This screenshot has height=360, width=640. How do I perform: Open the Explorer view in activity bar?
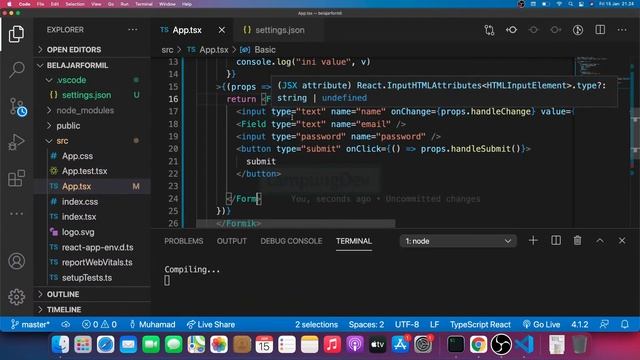click(16, 34)
